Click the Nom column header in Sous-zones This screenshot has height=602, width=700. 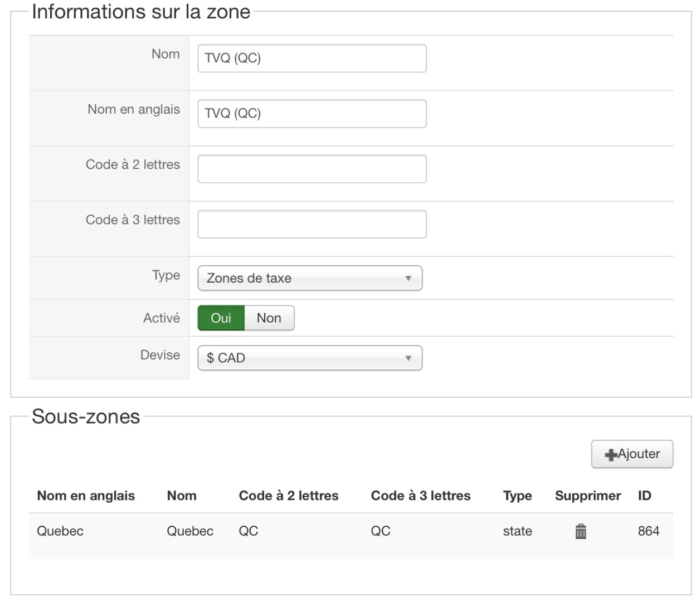click(x=182, y=496)
